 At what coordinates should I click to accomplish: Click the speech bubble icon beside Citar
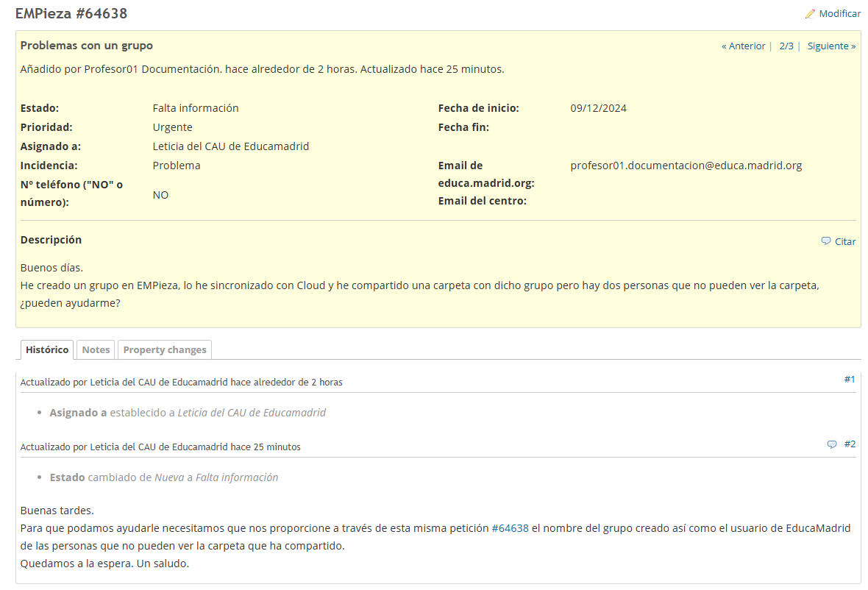point(826,241)
